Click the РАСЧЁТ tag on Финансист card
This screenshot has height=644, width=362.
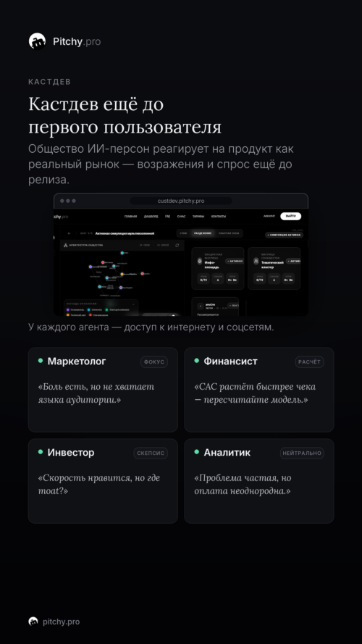(x=309, y=361)
